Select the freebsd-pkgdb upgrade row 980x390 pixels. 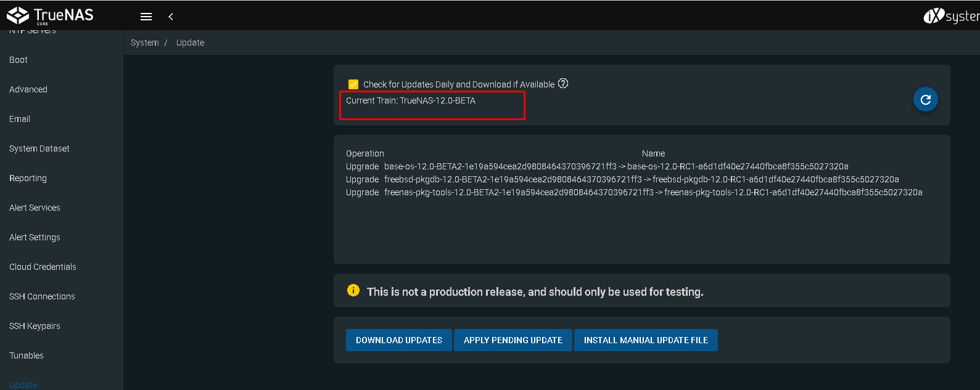[x=622, y=179]
